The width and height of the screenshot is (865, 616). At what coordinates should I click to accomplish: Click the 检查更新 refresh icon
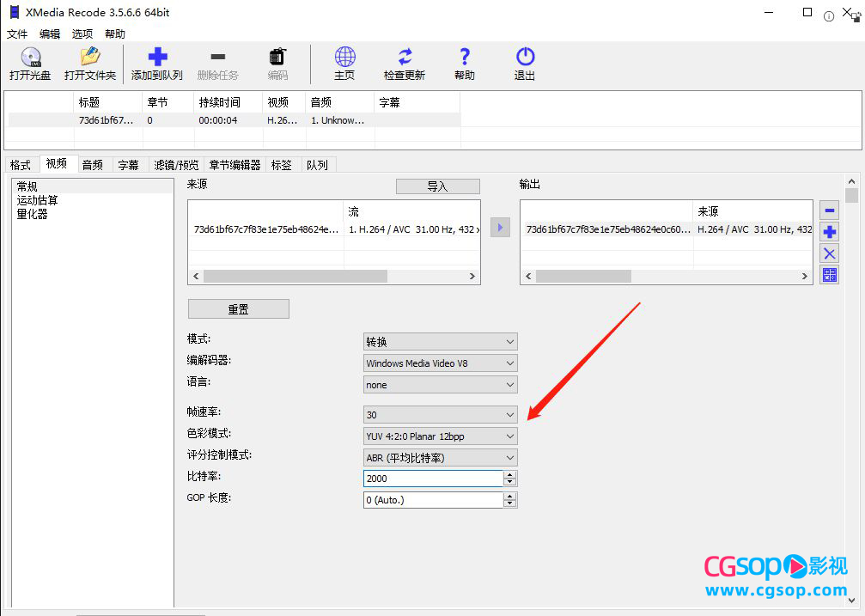pyautogui.click(x=405, y=58)
